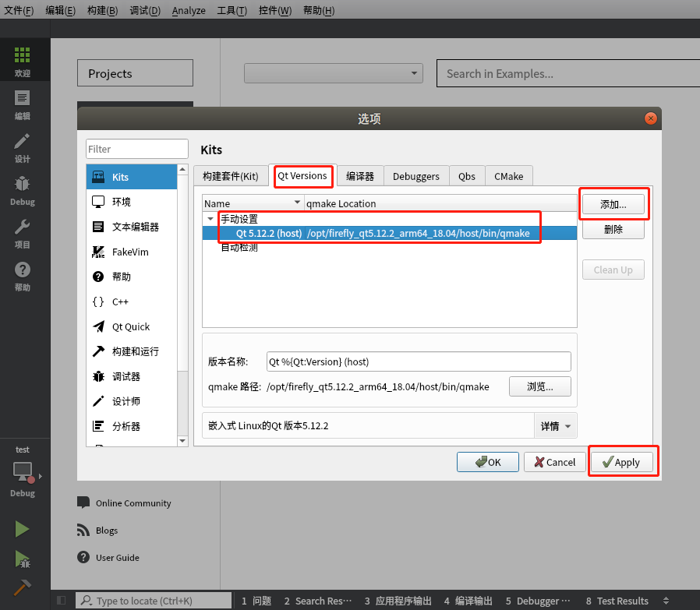Viewport: 700px width, 610px height.
Task: Collapse the 手动设置 tree group
Action: coord(210,219)
